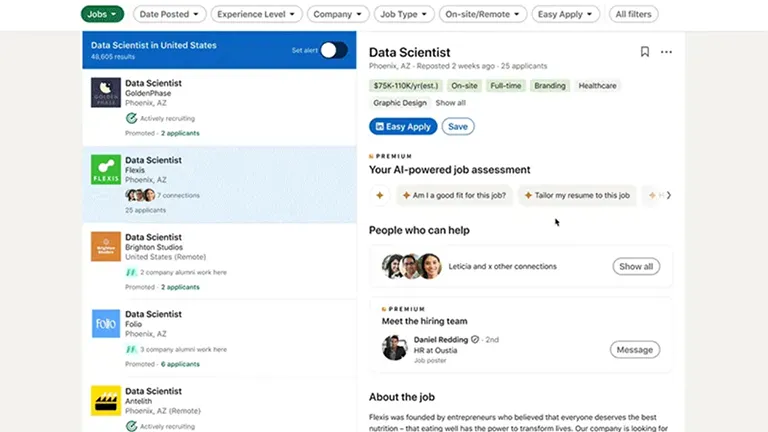
Task: Click the verified badge beside Daniel Redding
Action: tap(475, 339)
